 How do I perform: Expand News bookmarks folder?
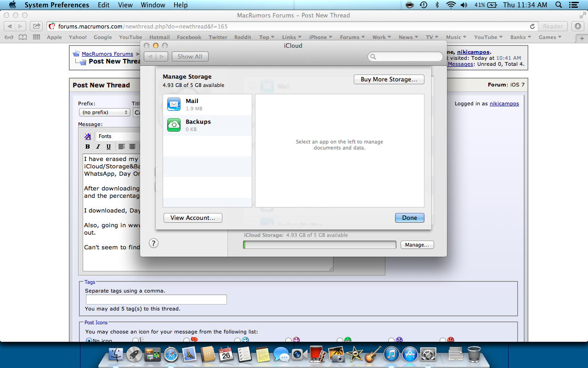(408, 37)
